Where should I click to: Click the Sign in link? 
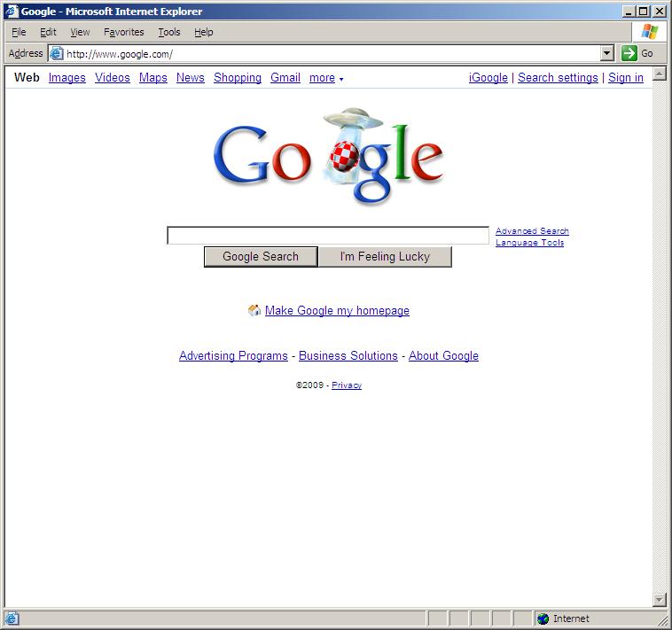click(x=626, y=77)
